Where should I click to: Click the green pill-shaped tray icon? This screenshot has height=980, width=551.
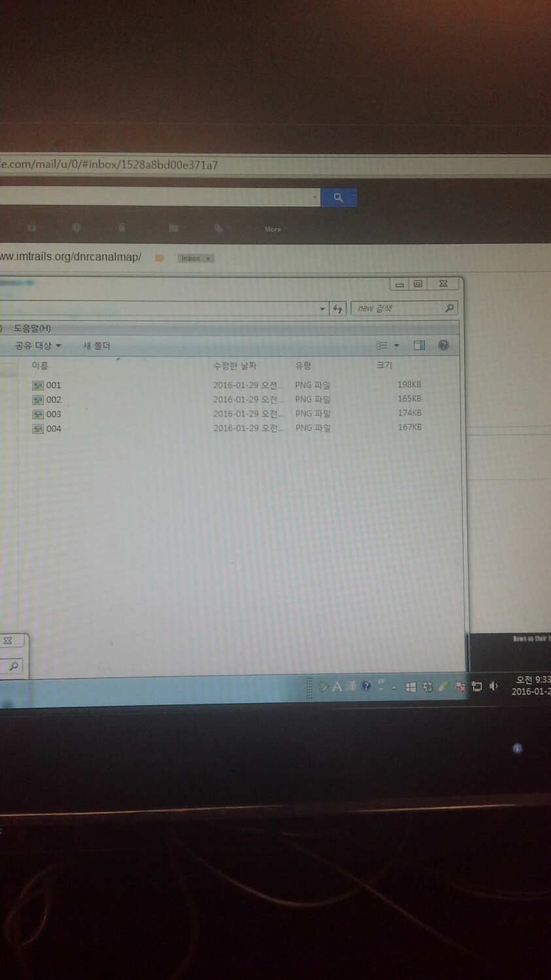[443, 686]
